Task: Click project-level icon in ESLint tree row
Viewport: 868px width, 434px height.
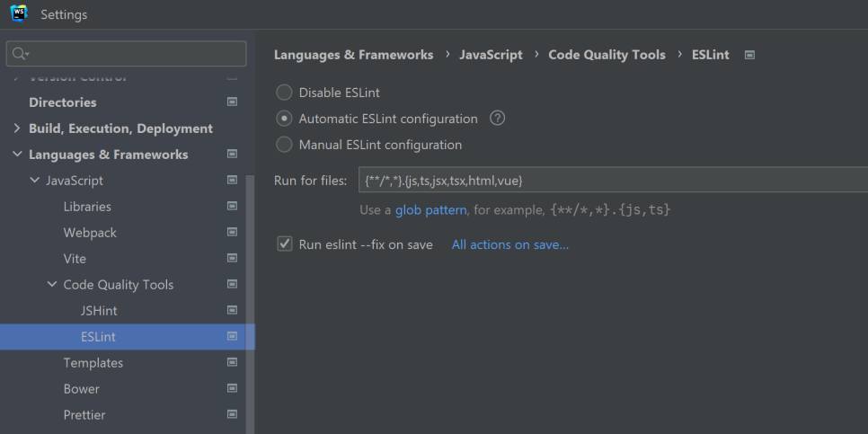Action: (x=233, y=336)
